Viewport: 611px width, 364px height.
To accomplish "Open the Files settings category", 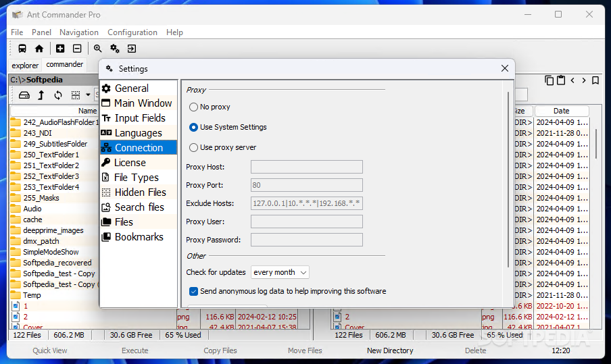I will 139,222.
